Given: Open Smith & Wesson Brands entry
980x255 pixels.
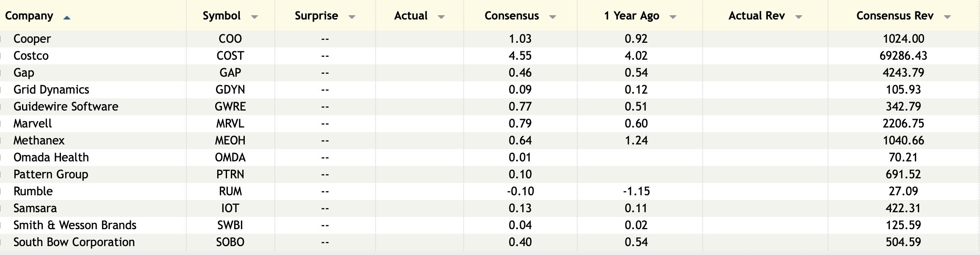Looking at the screenshot, I should click(75, 225).
